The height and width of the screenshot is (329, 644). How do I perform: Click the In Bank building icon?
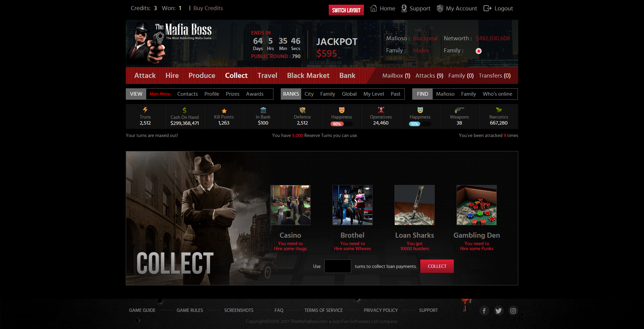[x=263, y=110]
